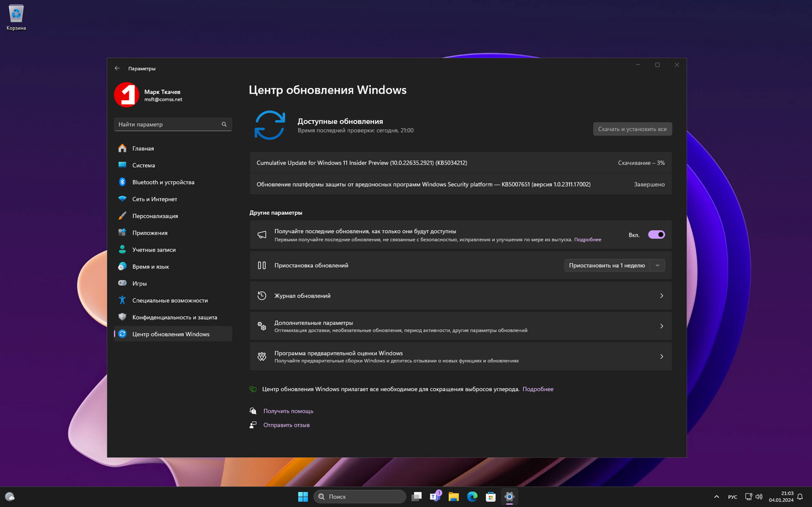
Task: Open Bluetooth и устройства section
Action: [x=173, y=182]
